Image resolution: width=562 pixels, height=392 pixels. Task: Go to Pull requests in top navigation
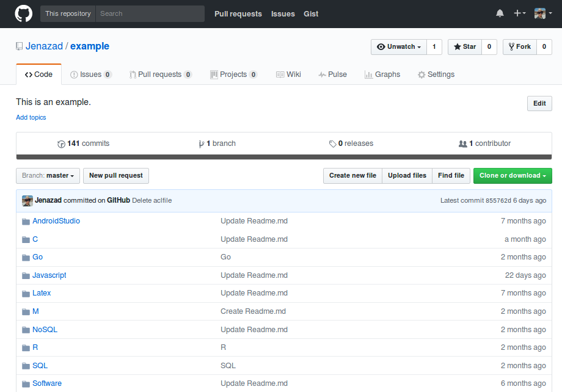(238, 14)
